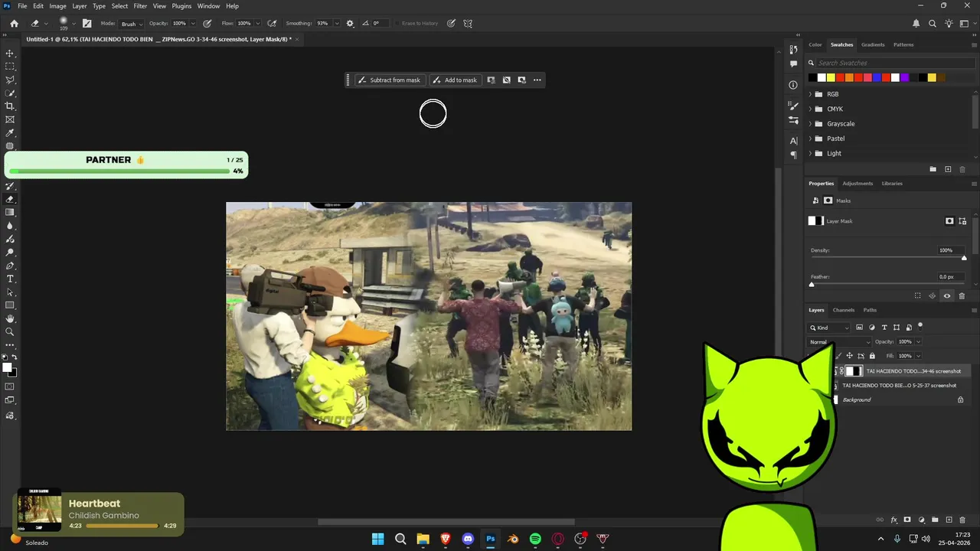This screenshot has width=980, height=551.
Task: Select the Horizontal Type tool
Action: [x=10, y=279]
